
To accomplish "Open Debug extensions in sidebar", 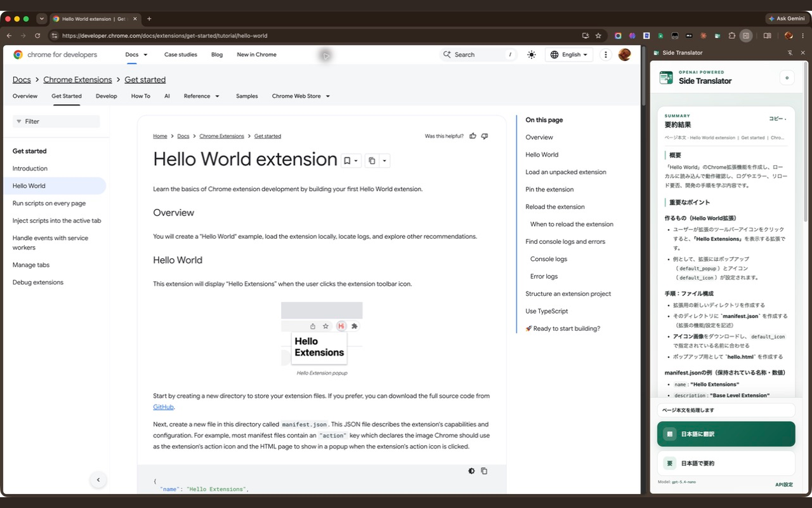I will (38, 282).
